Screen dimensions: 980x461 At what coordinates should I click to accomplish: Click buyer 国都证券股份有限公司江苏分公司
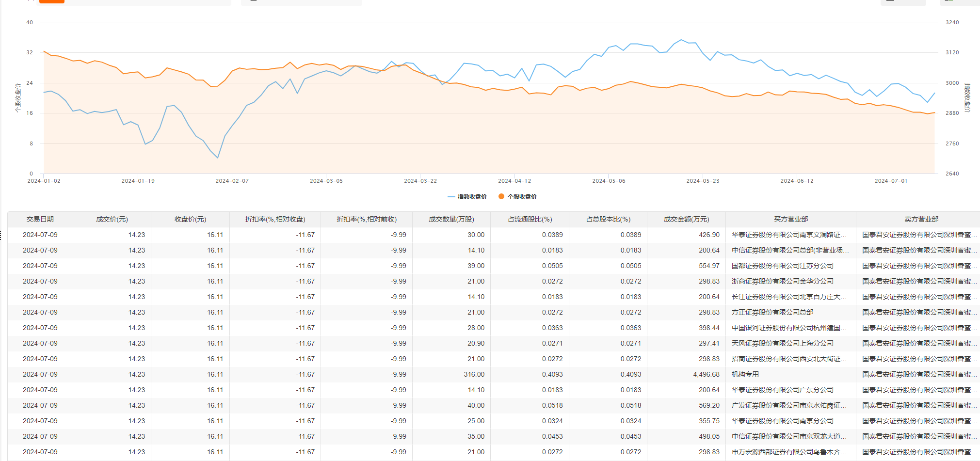click(x=782, y=266)
